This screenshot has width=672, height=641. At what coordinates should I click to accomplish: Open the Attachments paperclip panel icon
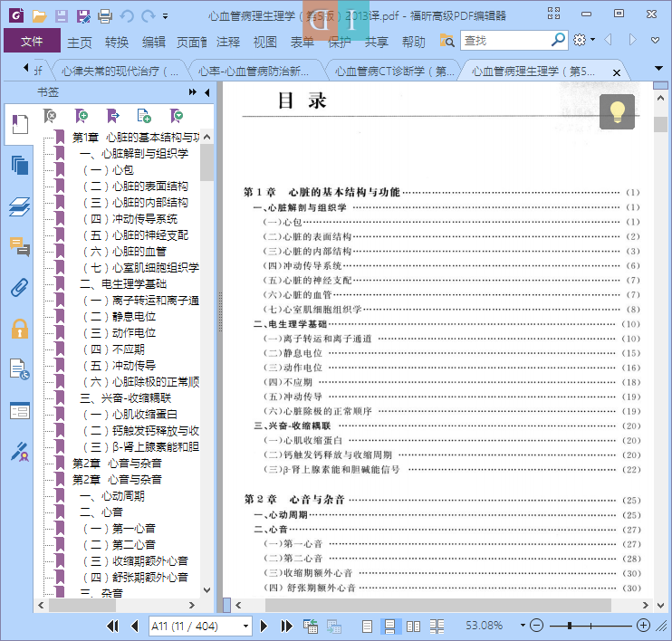click(x=20, y=288)
